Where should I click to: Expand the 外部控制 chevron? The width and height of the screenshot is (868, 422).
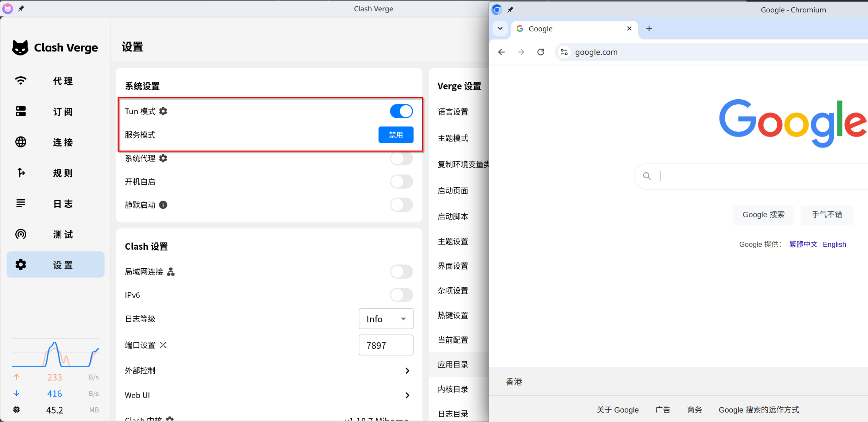[407, 371]
